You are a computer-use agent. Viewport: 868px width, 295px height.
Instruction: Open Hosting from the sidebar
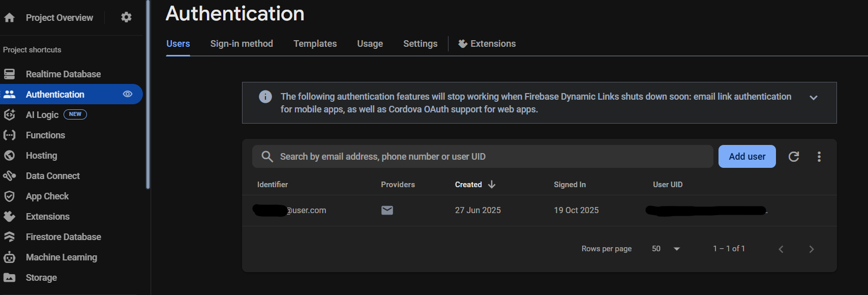pos(41,156)
